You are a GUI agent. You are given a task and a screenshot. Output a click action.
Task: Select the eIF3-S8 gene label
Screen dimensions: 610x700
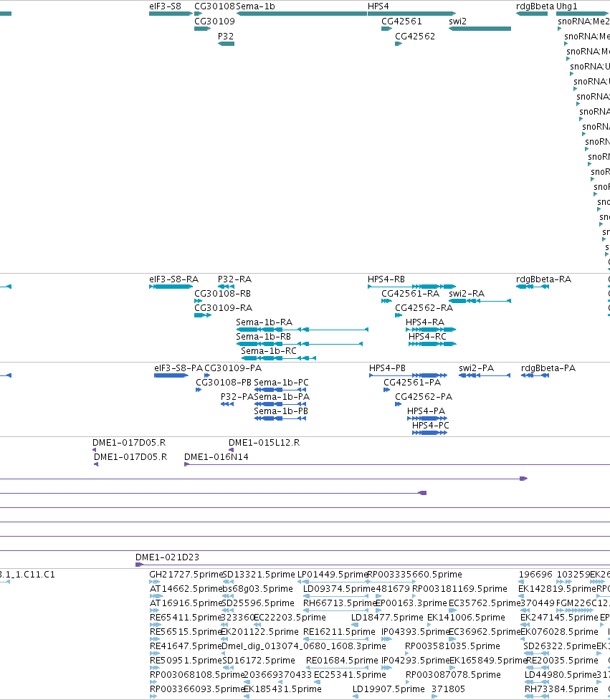[166, 6]
